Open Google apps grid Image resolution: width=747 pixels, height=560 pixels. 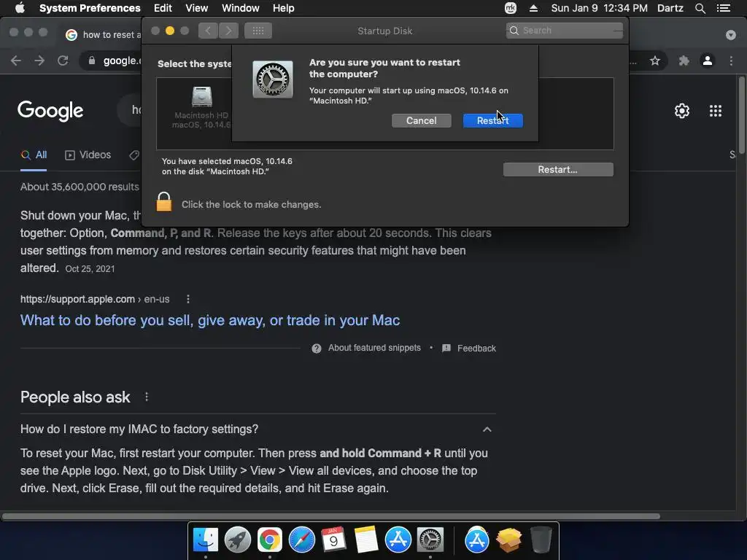pos(716,111)
